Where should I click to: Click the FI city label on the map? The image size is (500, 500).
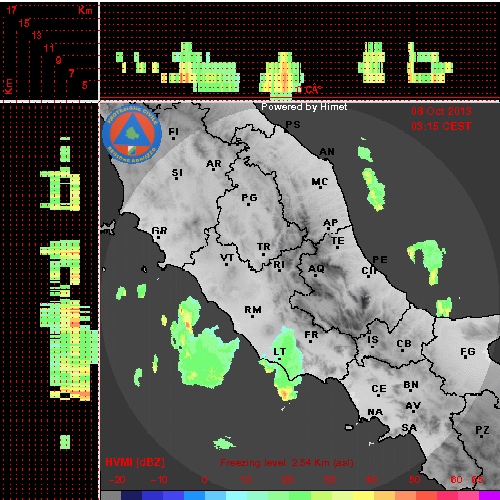pyautogui.click(x=173, y=132)
